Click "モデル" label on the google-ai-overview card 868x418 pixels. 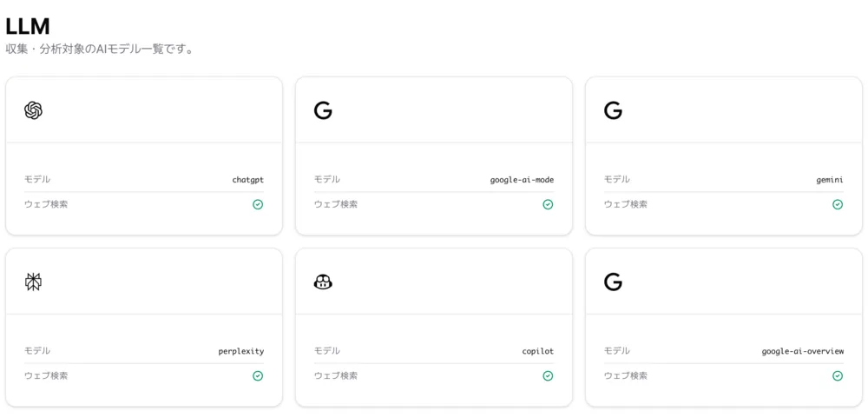(x=617, y=350)
